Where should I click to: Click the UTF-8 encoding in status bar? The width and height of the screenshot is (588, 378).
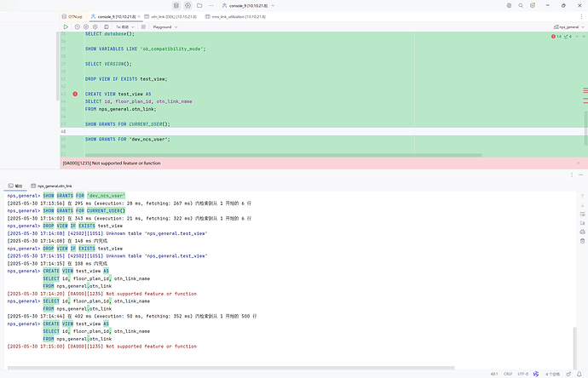[x=522, y=374]
